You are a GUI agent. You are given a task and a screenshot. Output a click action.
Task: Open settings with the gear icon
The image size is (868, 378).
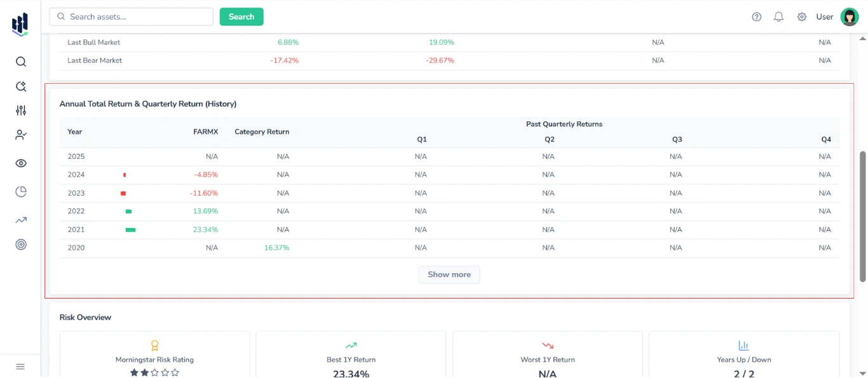801,17
